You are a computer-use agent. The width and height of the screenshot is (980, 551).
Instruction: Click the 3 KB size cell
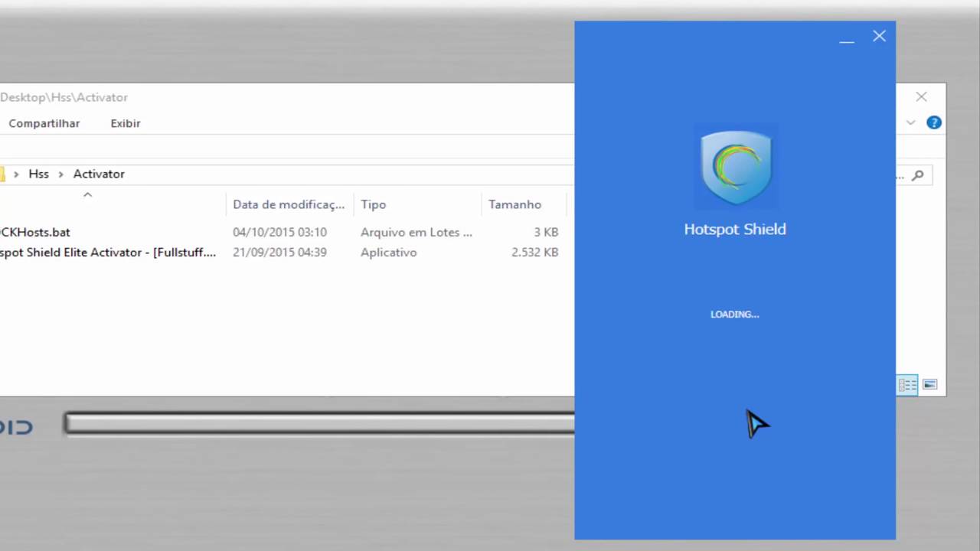click(546, 232)
